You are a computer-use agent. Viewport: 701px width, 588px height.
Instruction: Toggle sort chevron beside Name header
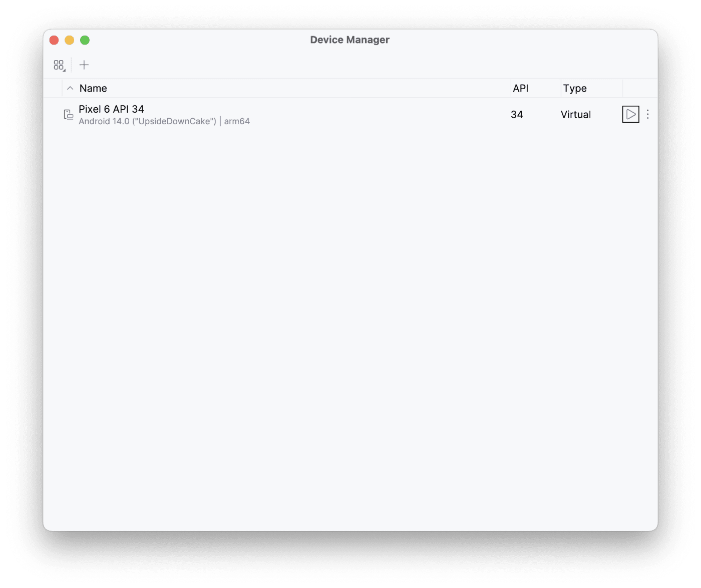pyautogui.click(x=70, y=88)
